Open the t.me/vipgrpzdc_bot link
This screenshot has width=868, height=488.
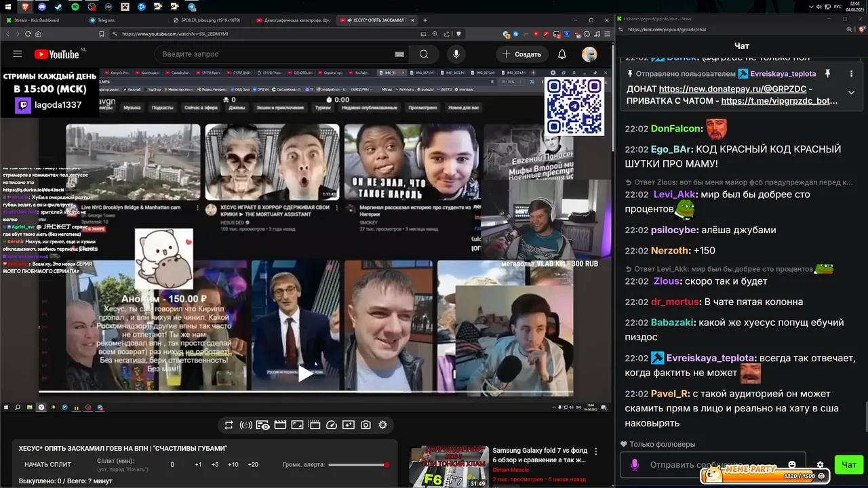pyautogui.click(x=779, y=101)
